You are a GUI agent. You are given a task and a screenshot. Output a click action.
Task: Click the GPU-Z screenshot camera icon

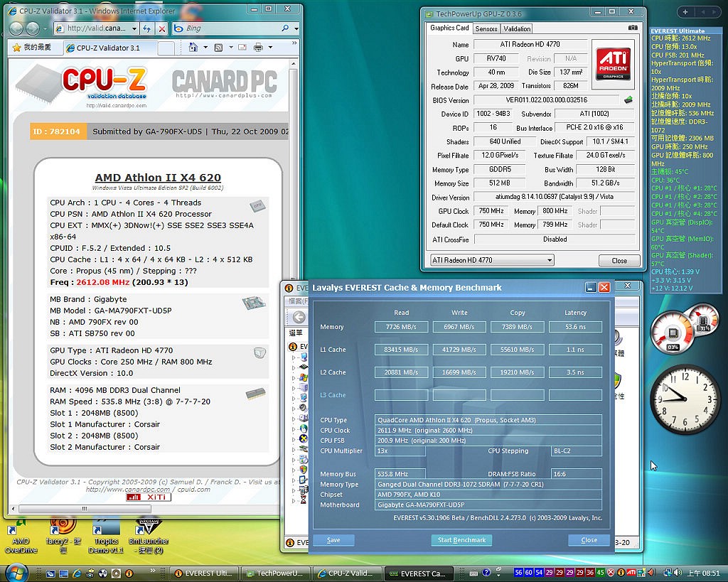point(633,28)
